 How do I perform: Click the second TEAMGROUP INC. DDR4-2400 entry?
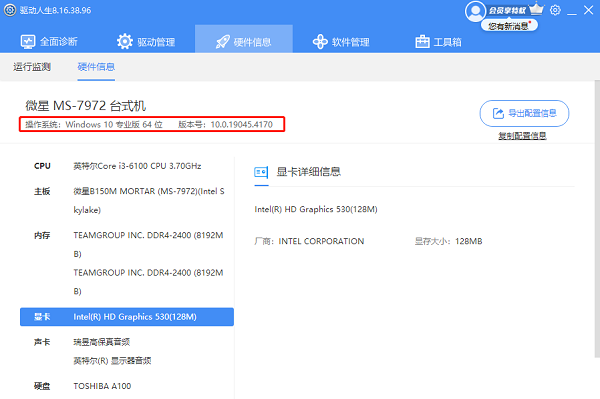click(148, 282)
